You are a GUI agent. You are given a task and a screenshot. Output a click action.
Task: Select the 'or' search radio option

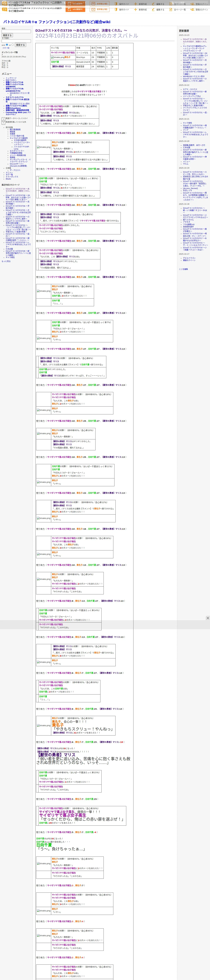point(13,45)
